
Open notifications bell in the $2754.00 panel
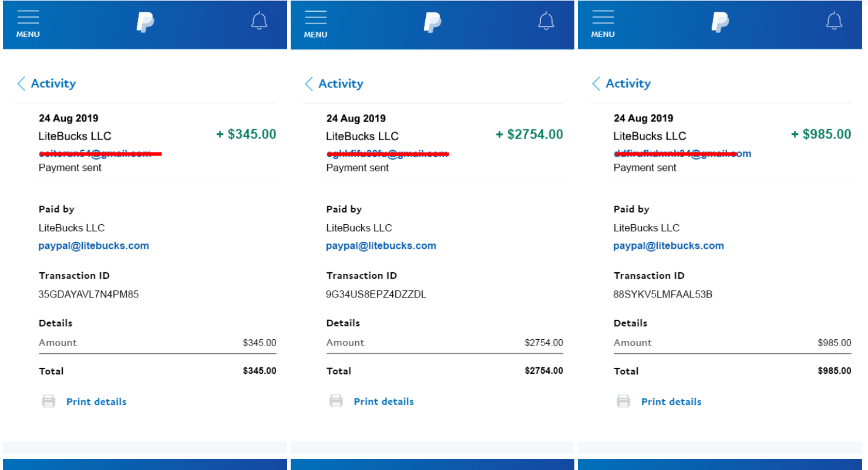546,21
